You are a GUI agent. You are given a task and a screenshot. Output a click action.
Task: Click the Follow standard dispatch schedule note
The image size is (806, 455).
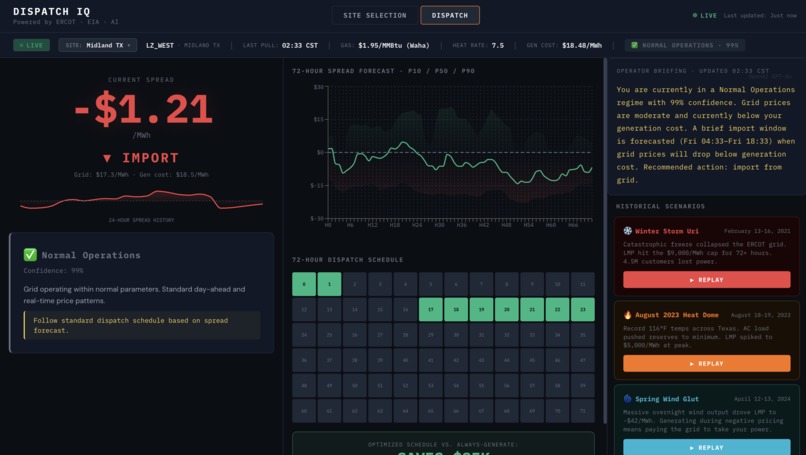142,325
